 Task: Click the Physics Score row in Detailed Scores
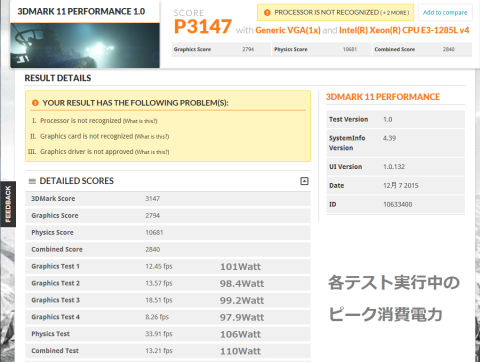[x=168, y=233]
